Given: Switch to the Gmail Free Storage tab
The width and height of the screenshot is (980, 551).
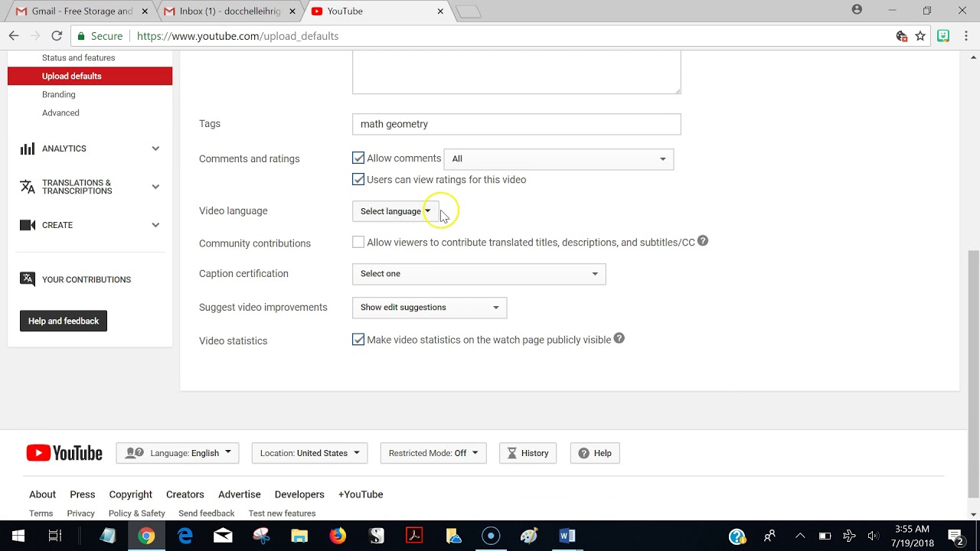Looking at the screenshot, I should 81,11.
